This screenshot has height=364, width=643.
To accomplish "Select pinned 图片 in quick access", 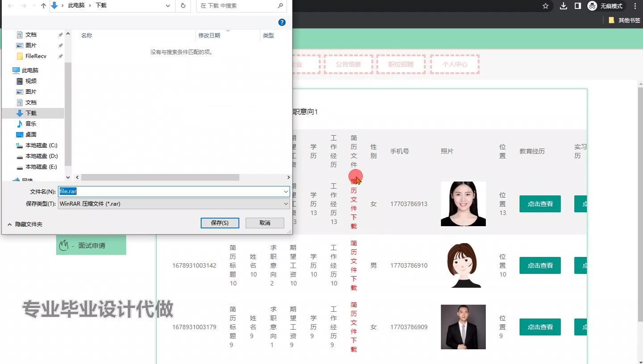I will pos(31,45).
